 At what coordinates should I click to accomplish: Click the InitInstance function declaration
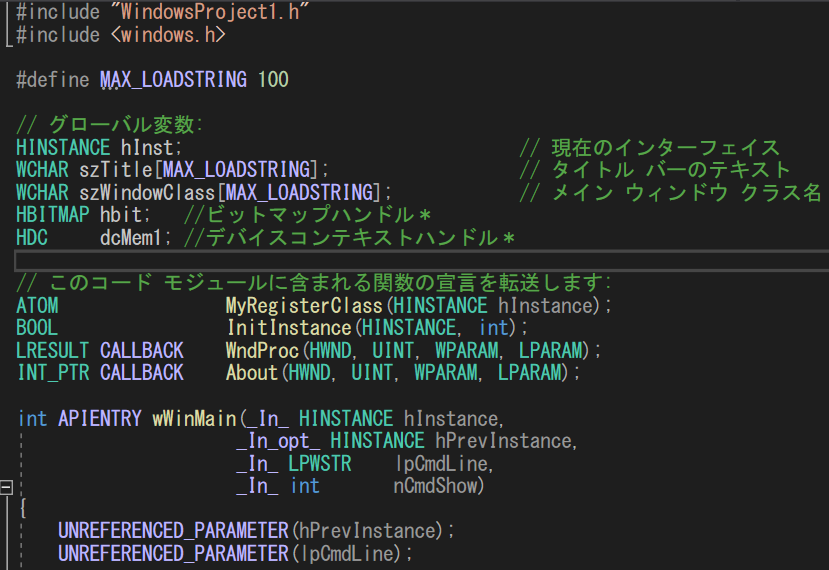(289, 328)
